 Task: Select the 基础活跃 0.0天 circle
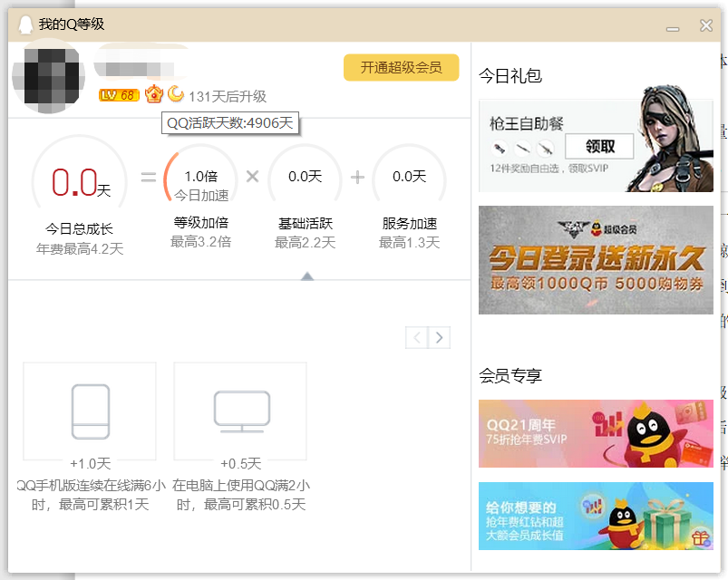tap(305, 178)
